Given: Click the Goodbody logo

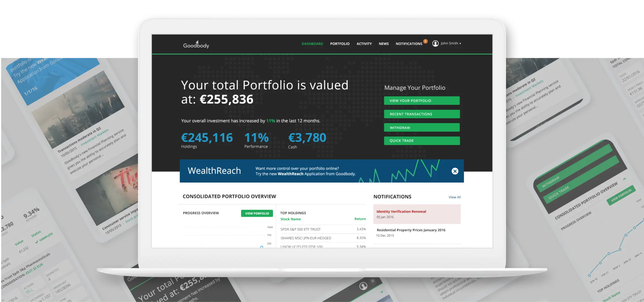Looking at the screenshot, I should (196, 45).
